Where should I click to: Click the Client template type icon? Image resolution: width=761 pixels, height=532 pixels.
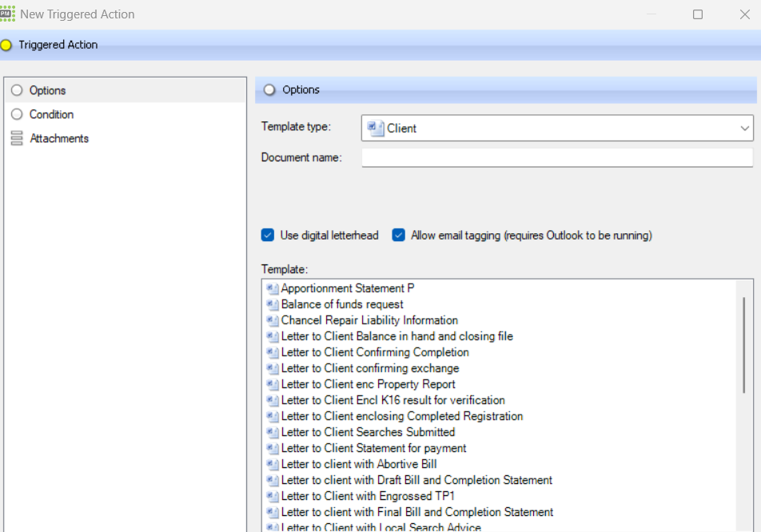click(x=375, y=128)
